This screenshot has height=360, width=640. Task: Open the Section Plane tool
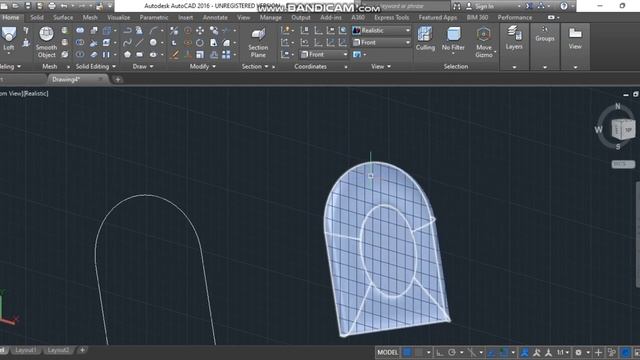258,43
